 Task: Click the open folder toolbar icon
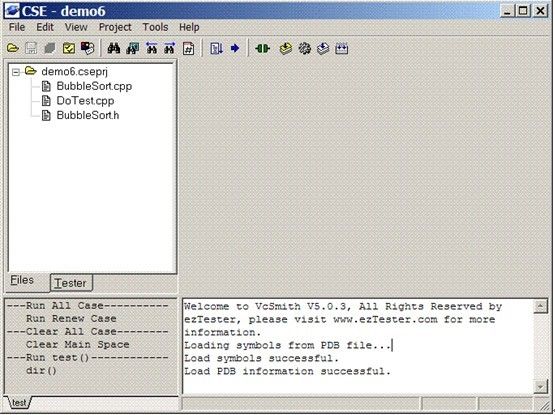[x=13, y=48]
